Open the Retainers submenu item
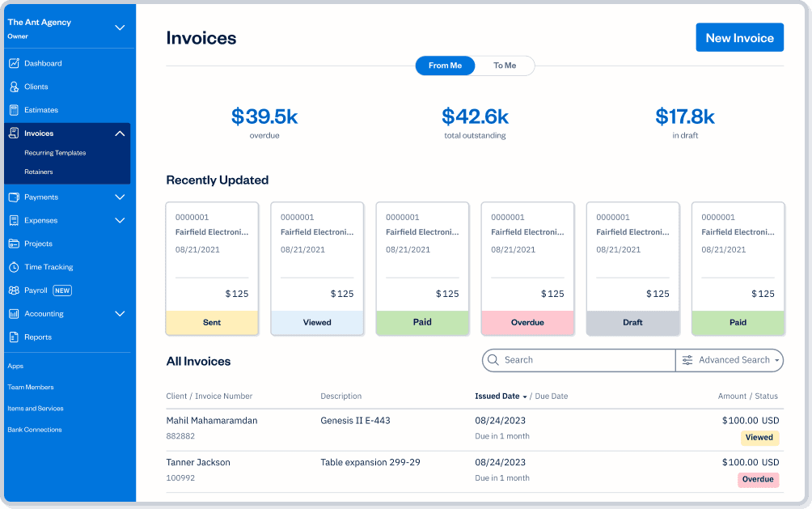Screen dimensions: 812x509 [39, 172]
